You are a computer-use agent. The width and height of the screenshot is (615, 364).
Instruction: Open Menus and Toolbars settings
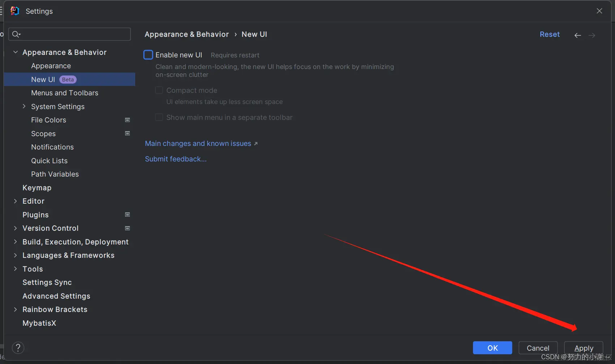click(x=65, y=93)
